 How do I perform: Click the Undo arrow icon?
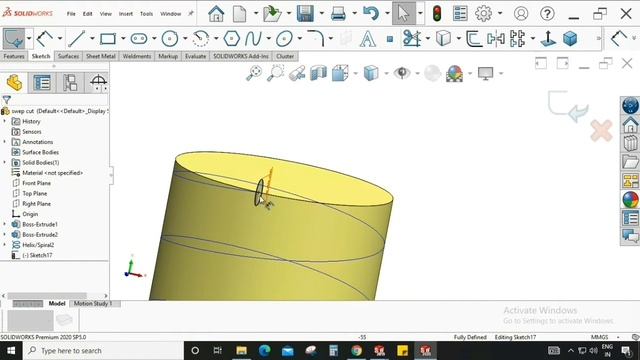pyautogui.click(x=371, y=13)
